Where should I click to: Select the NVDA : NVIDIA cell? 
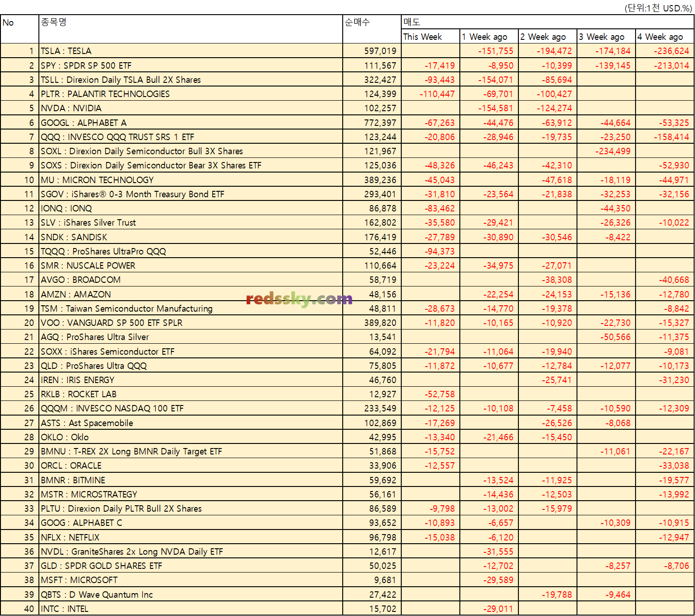coord(71,108)
